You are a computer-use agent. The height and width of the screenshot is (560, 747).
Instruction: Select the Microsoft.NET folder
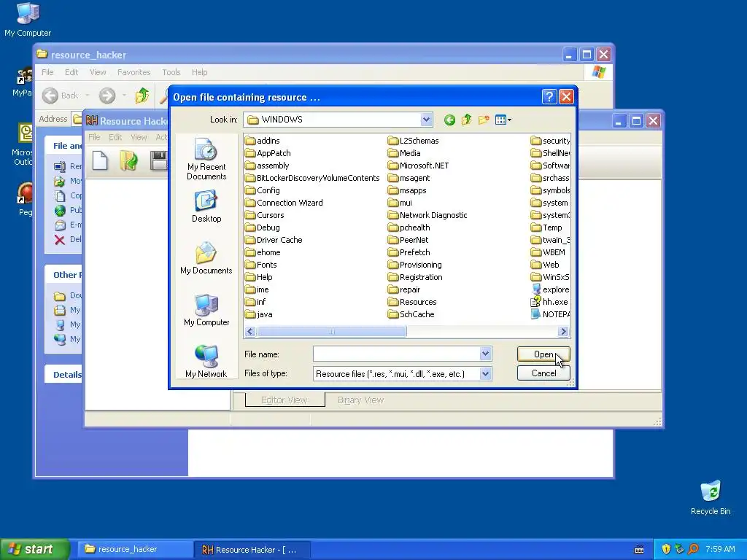click(418, 166)
